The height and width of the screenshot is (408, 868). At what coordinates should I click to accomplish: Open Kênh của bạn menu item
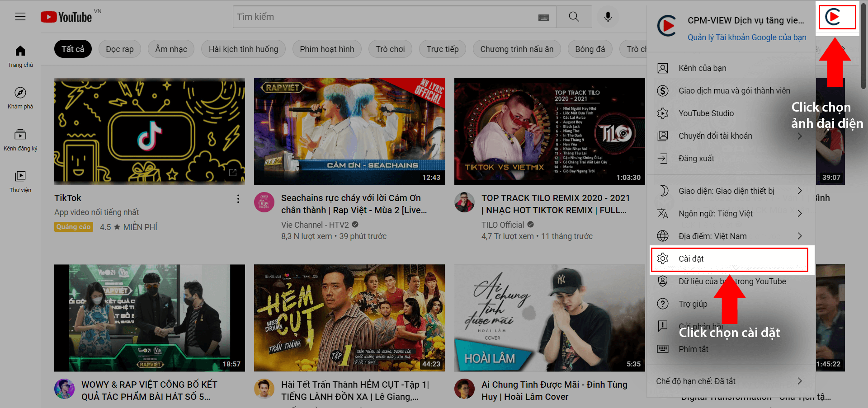coord(731,68)
